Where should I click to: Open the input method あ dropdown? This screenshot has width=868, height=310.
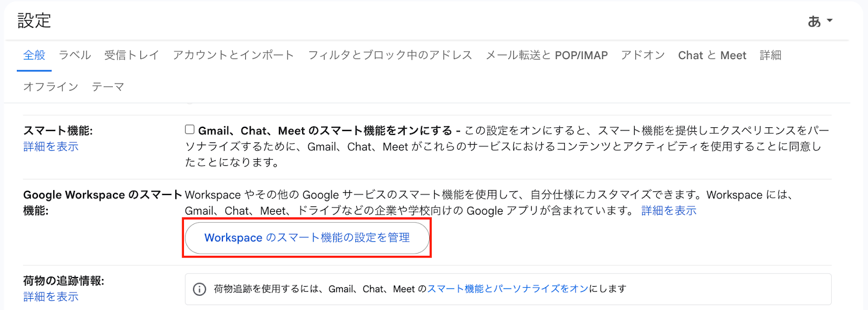tap(820, 21)
